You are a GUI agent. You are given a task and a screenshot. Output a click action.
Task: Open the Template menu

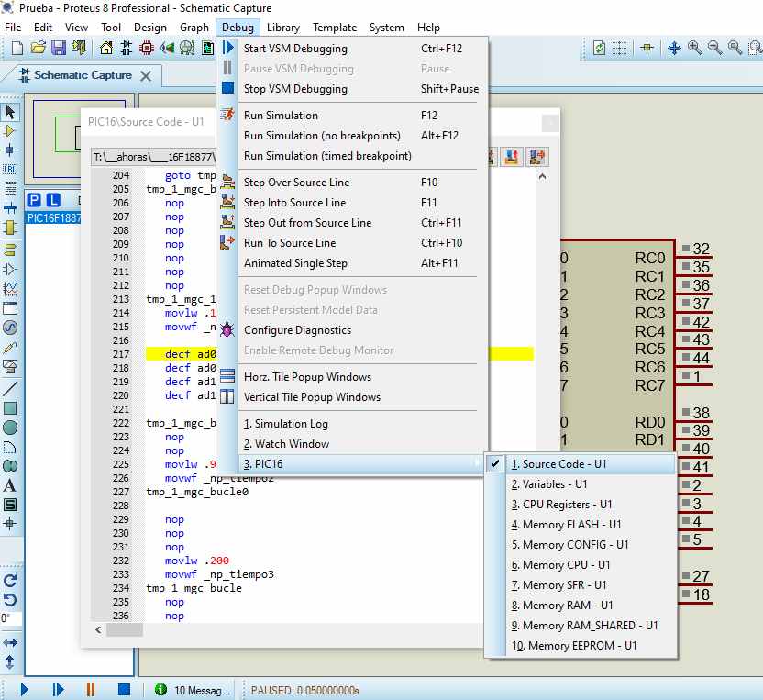click(x=335, y=28)
